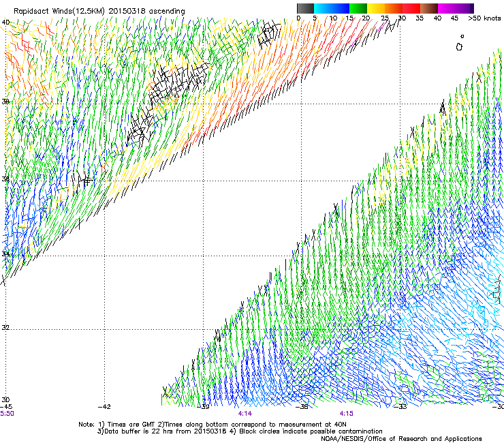Click the 'Data buffer is 22 hrs' note line
The image size is (504, 443).
click(240, 431)
